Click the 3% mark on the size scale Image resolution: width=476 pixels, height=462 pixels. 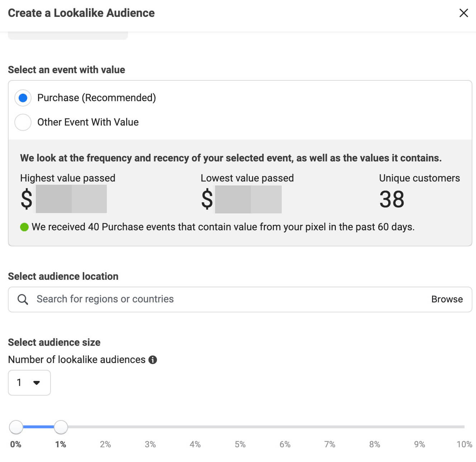(150, 444)
